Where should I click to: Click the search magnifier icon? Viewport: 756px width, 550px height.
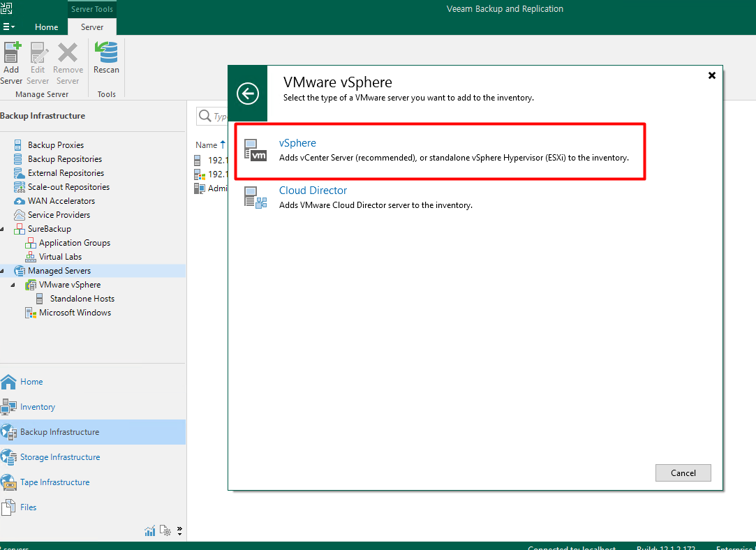205,116
